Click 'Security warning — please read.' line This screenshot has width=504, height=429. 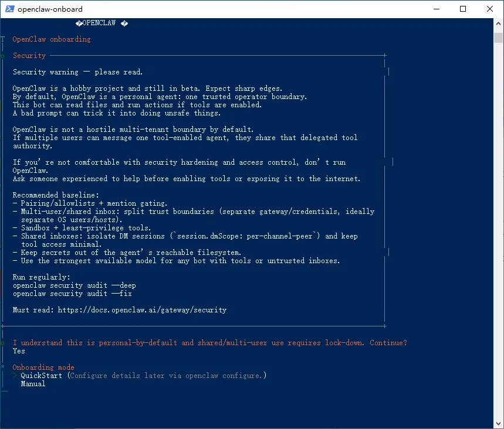(x=77, y=72)
